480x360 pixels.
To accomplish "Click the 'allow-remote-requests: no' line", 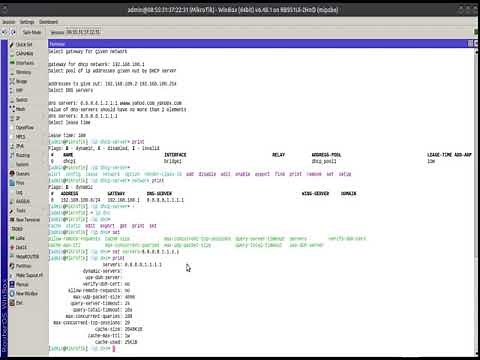I will tap(99, 290).
